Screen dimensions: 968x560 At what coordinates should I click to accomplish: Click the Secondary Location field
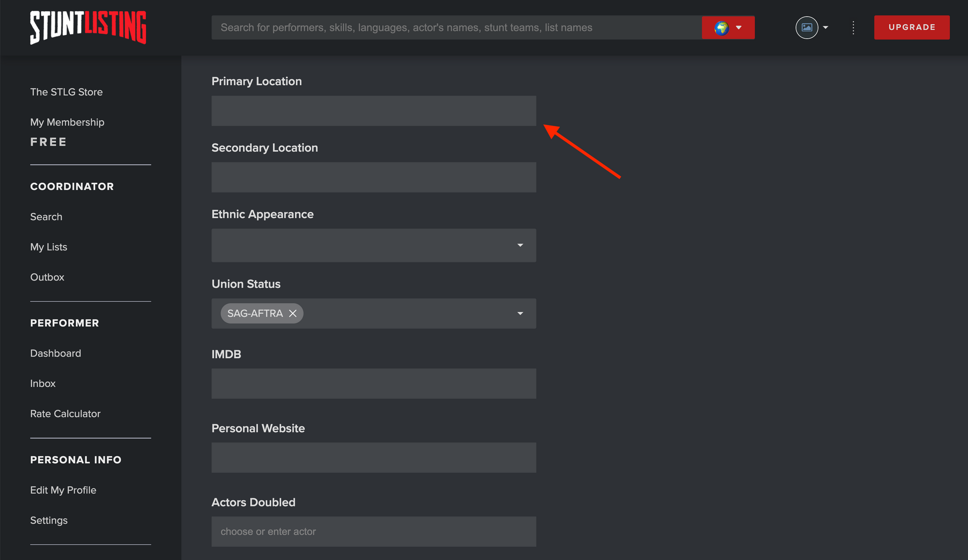(x=374, y=177)
